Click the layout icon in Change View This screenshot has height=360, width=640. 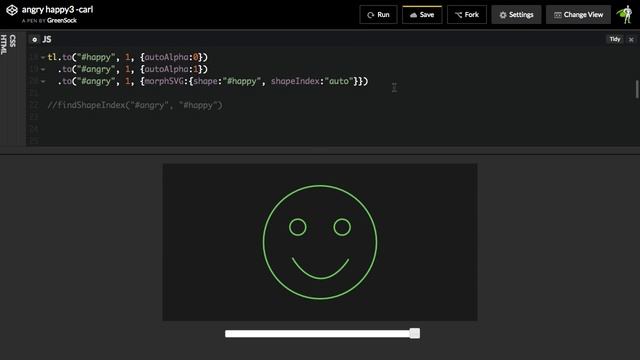pyautogui.click(x=558, y=15)
